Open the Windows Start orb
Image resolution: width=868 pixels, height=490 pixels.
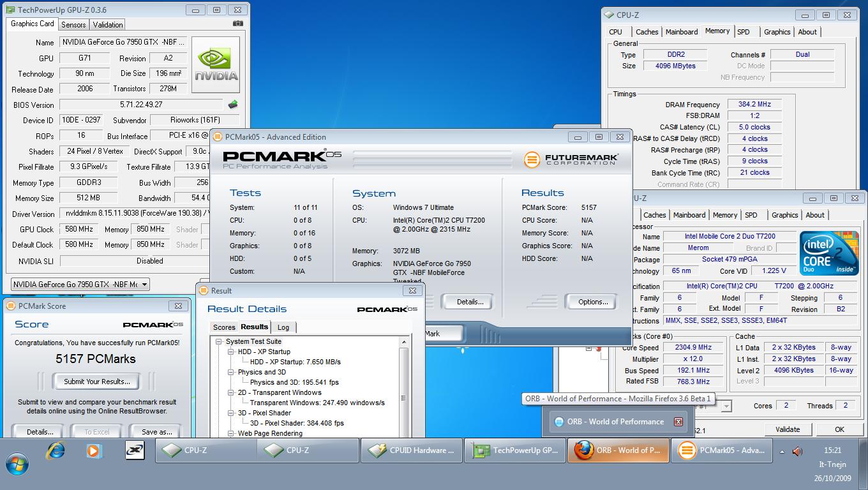pyautogui.click(x=17, y=465)
